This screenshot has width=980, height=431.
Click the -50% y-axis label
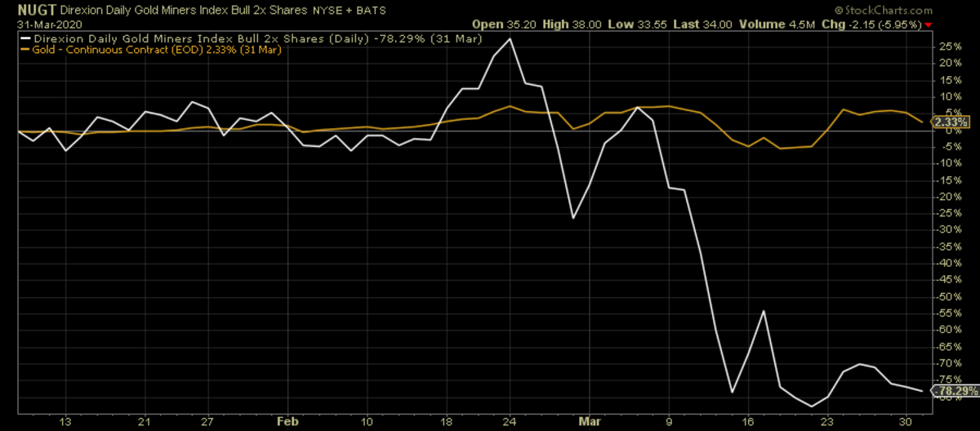(x=948, y=296)
